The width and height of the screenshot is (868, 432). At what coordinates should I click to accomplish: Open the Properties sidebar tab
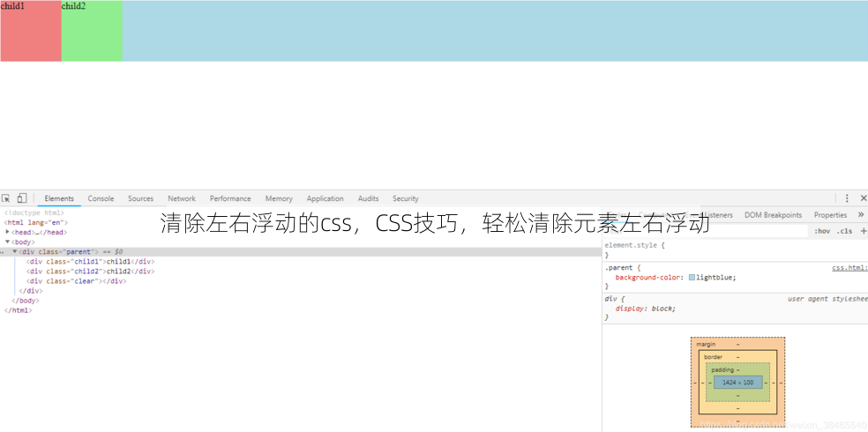point(830,214)
